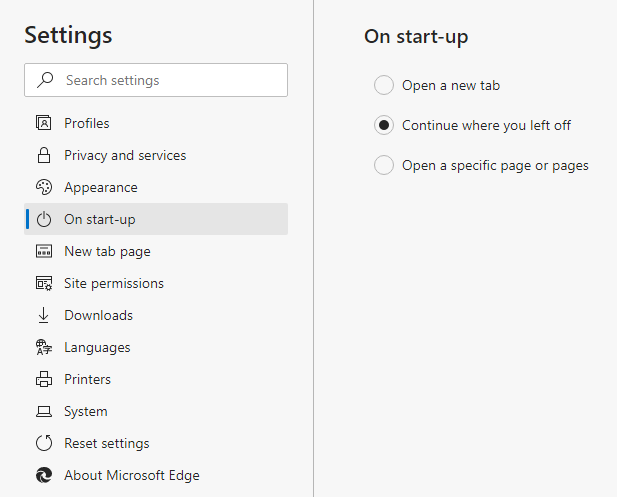Click the On start-up power icon
This screenshot has height=497, width=617.
pyautogui.click(x=44, y=219)
